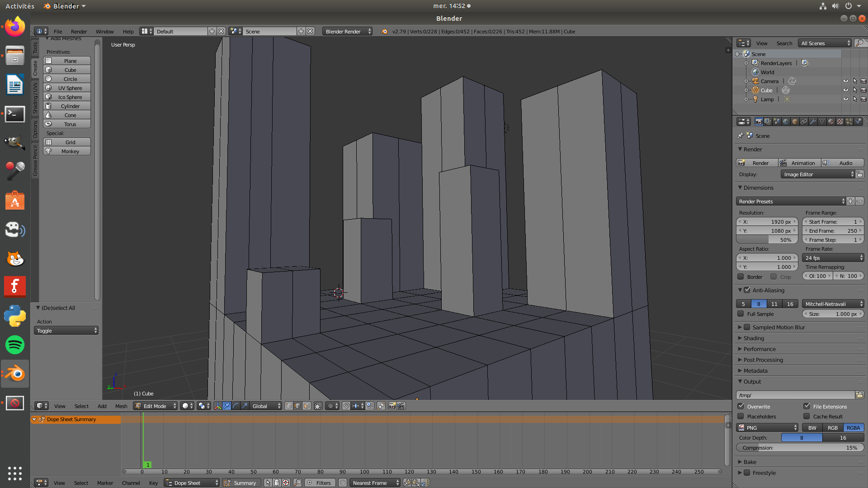Select the RGB color mode button
Screen dimensions: 868x488
833,427
